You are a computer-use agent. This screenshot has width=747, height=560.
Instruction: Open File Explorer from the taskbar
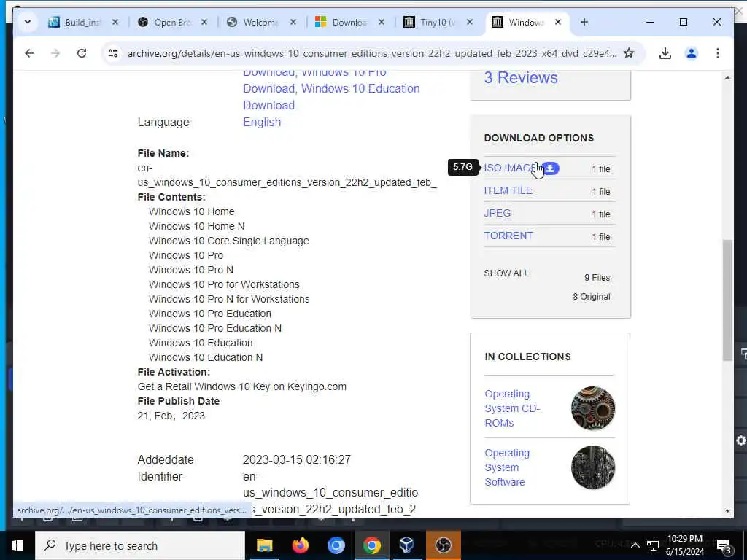click(264, 545)
